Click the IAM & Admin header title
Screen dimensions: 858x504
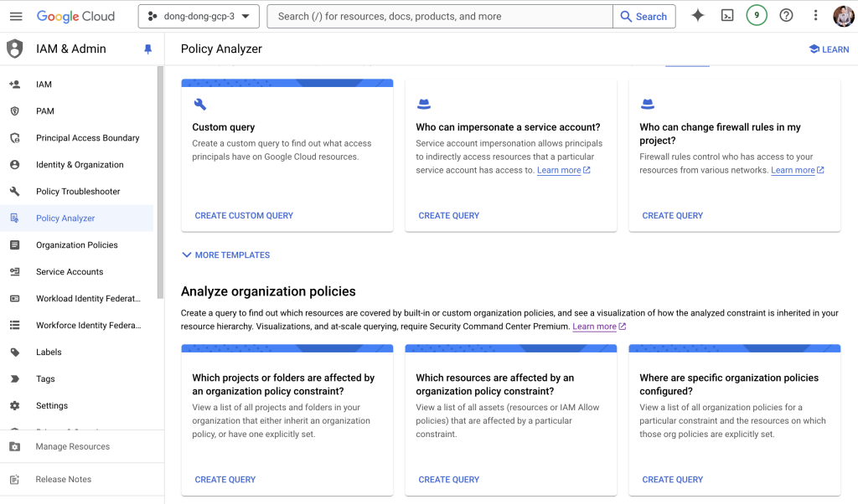tap(71, 49)
